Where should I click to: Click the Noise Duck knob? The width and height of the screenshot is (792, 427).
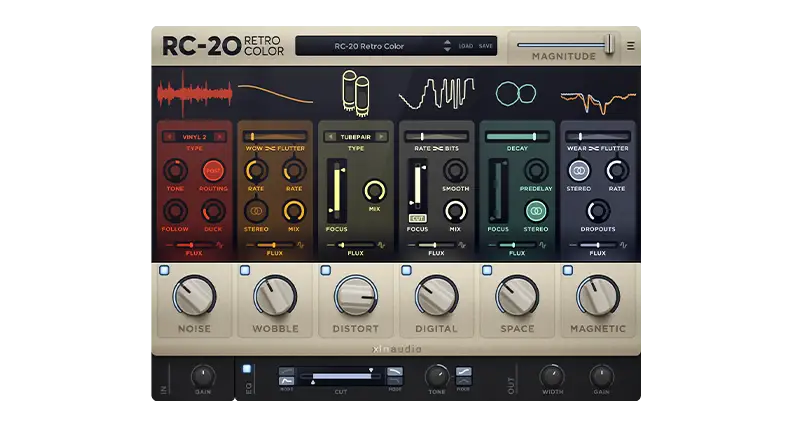coord(213,211)
